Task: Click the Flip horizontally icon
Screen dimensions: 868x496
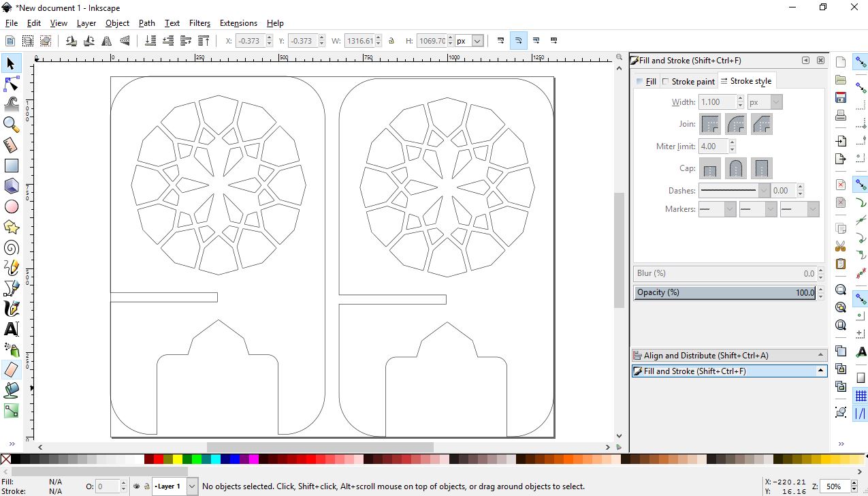Action: (106, 41)
